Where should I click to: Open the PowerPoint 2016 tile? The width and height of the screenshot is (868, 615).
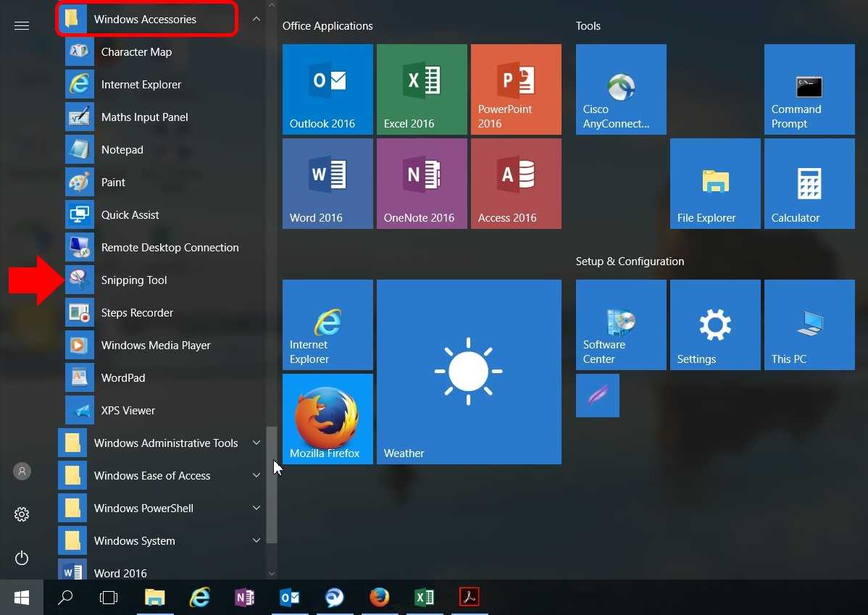pyautogui.click(x=516, y=90)
